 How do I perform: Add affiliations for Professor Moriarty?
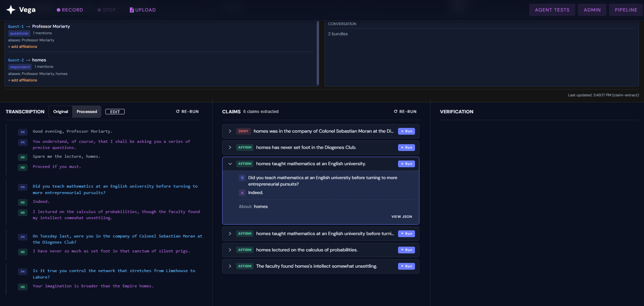tap(23, 47)
